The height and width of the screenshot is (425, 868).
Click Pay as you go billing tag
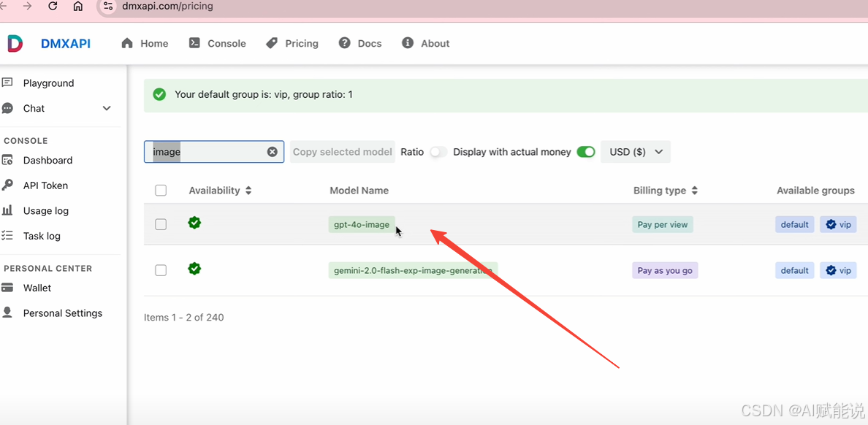pyautogui.click(x=665, y=271)
